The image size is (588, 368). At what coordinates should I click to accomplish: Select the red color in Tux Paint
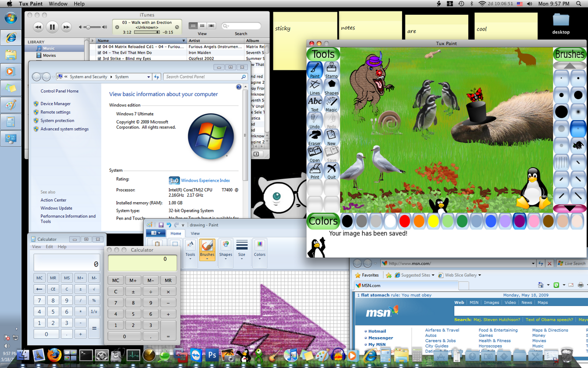(x=405, y=221)
